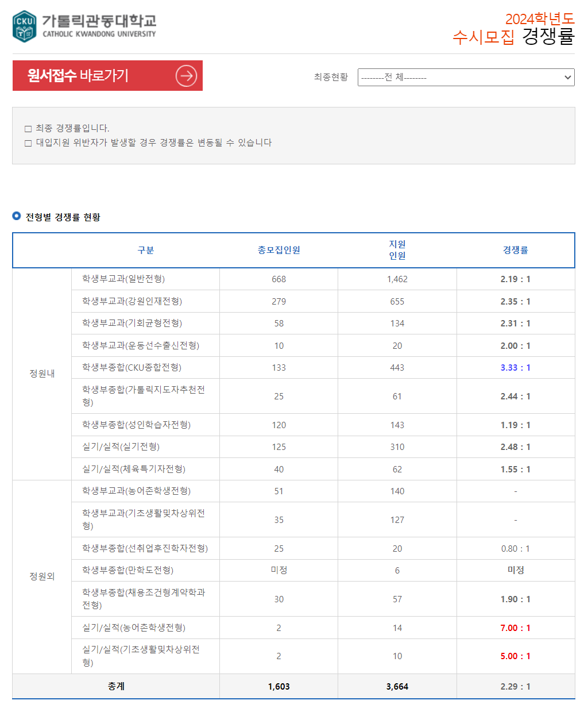This screenshot has width=588, height=708.
Task: Click the dropdown chevron beside 전체
Action: pyautogui.click(x=567, y=77)
